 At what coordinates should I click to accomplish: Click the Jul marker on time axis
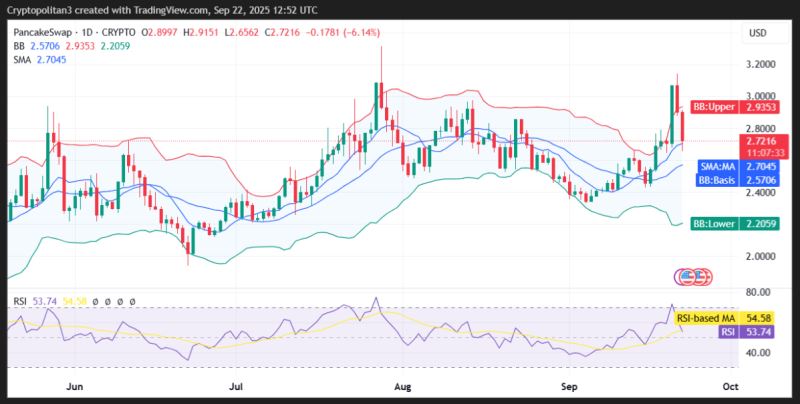[235, 387]
